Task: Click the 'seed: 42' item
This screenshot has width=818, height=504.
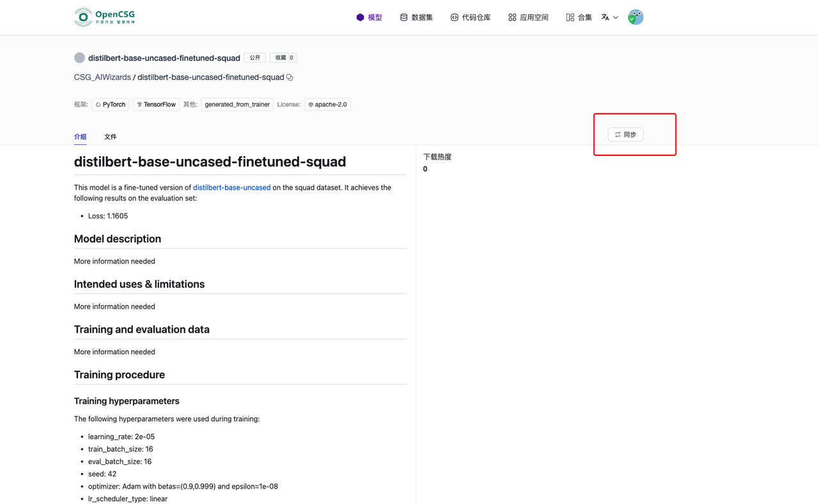Action: click(x=102, y=474)
